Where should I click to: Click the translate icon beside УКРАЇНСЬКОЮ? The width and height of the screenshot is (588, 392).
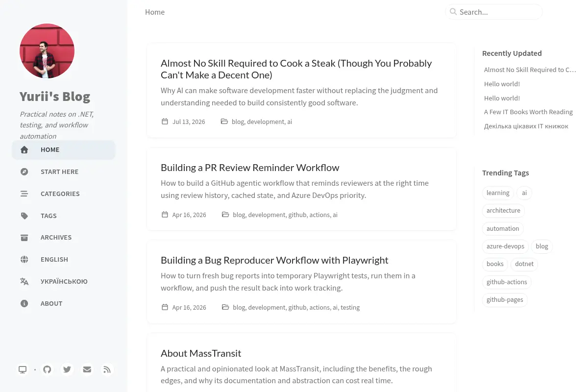(x=24, y=281)
